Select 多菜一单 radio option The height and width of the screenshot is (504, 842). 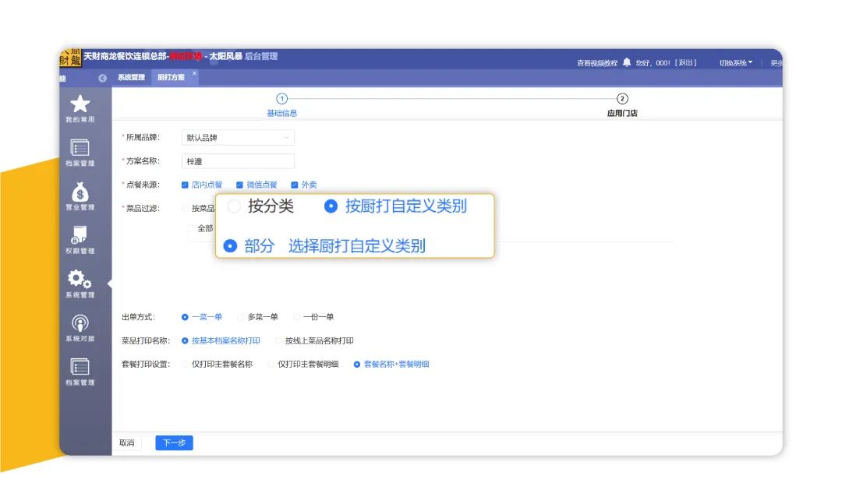point(241,317)
